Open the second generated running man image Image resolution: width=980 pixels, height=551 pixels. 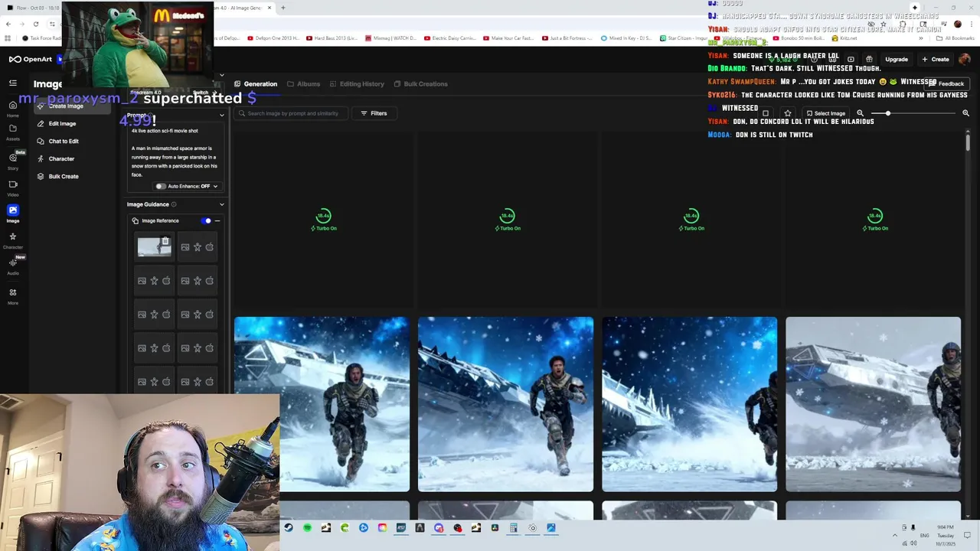click(505, 404)
